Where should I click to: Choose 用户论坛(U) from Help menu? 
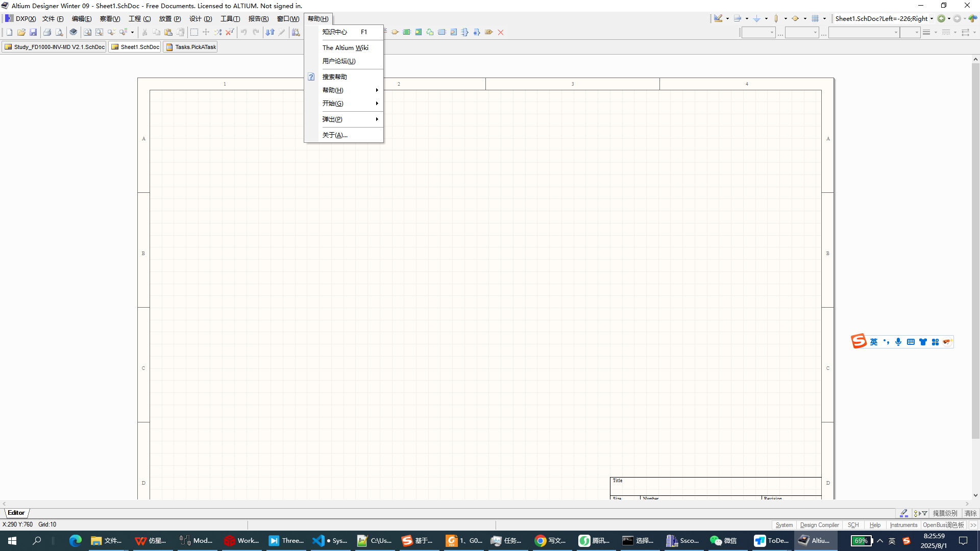[x=344, y=61]
